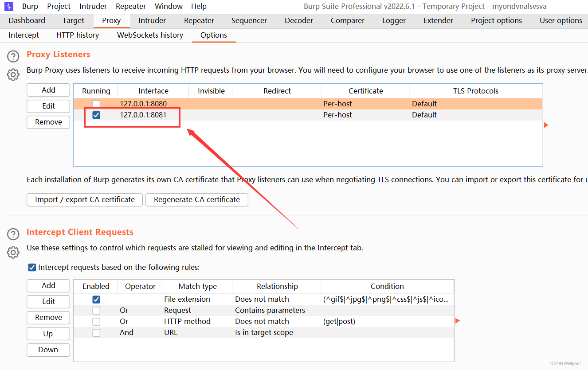Screen dimensions: 588x370
Task: Enable the HTTP method rule checkbox
Action: pos(96,322)
